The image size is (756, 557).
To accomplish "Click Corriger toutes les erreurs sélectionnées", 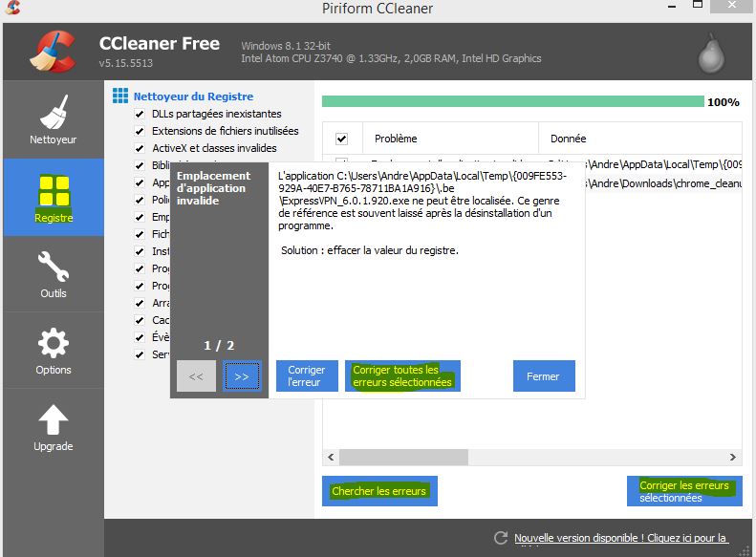I will coord(402,375).
